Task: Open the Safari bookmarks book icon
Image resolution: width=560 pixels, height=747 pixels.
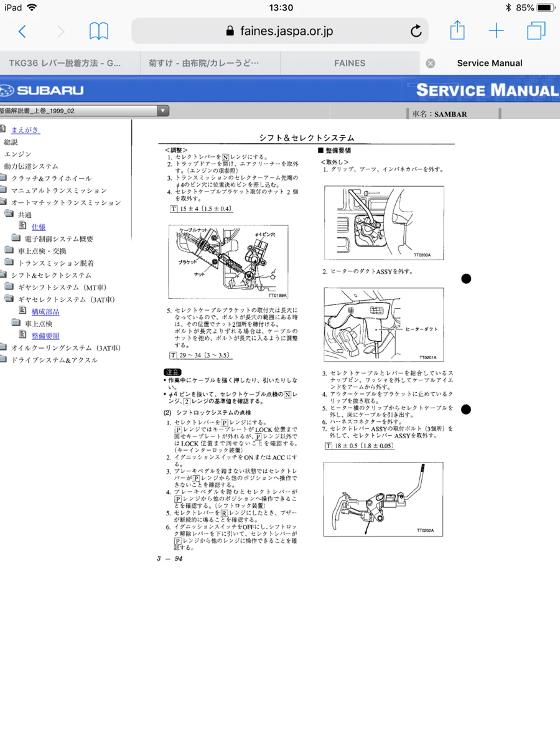Action: click(x=98, y=31)
